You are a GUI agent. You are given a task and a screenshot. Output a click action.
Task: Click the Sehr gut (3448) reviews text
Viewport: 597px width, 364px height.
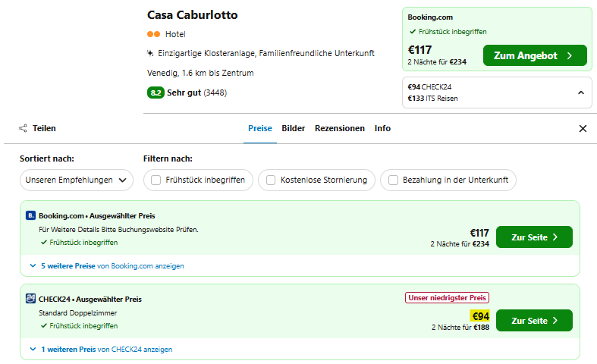point(196,93)
